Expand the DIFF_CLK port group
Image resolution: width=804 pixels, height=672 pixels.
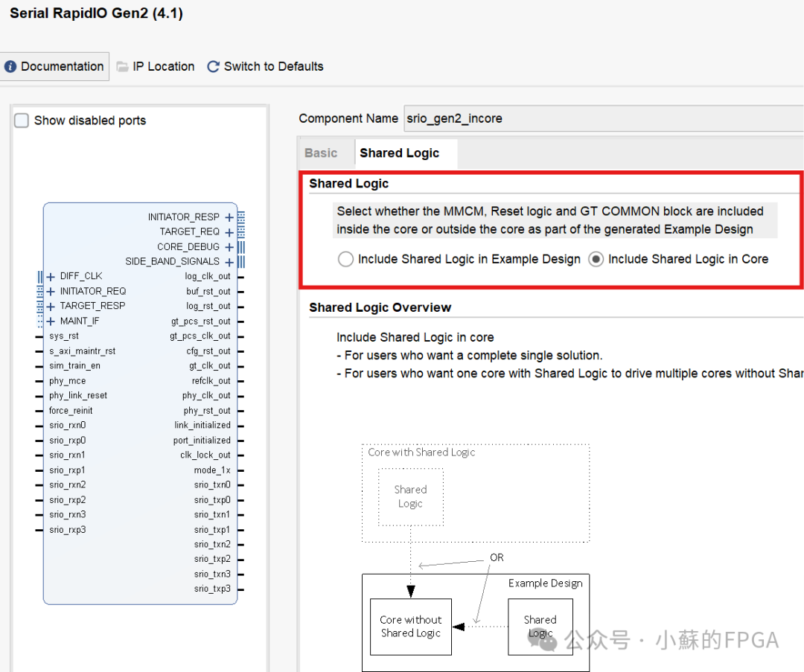[51, 276]
